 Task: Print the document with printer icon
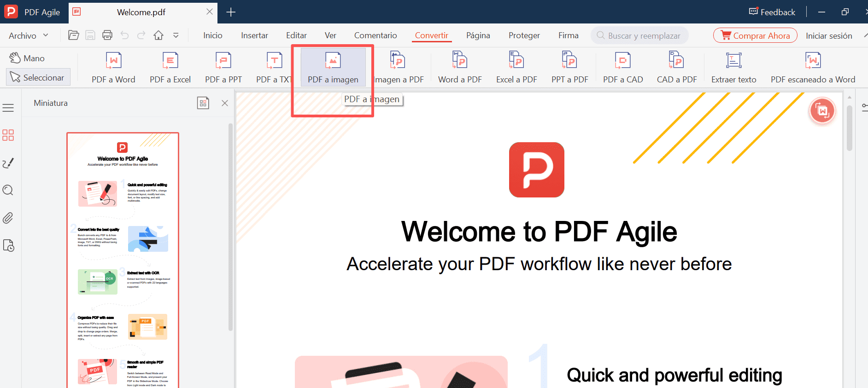point(107,35)
